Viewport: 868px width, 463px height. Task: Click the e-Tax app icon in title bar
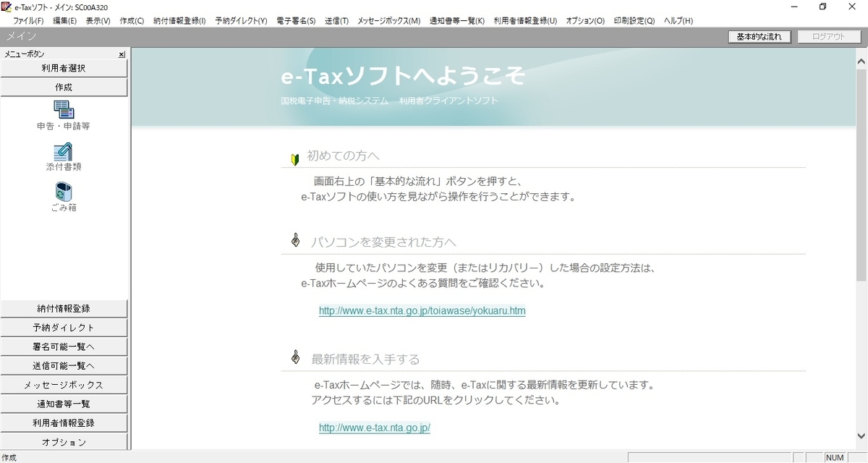(x=6, y=7)
